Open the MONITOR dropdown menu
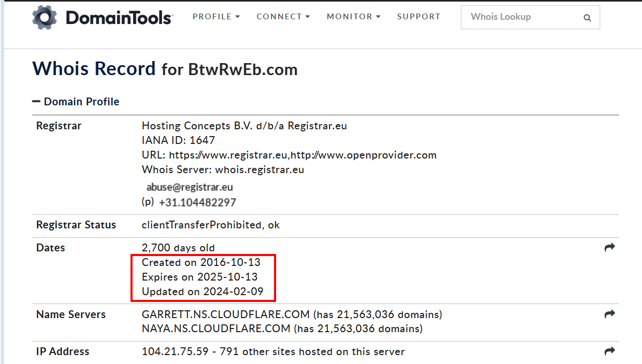The width and height of the screenshot is (642, 364). point(353,17)
